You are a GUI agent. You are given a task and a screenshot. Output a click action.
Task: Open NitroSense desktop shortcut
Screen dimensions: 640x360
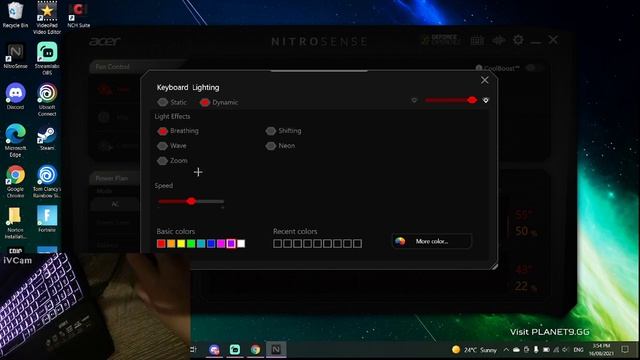[x=16, y=56]
